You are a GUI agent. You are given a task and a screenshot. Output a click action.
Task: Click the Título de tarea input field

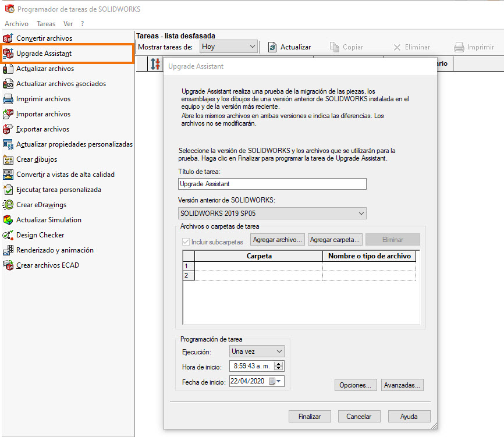[272, 184]
